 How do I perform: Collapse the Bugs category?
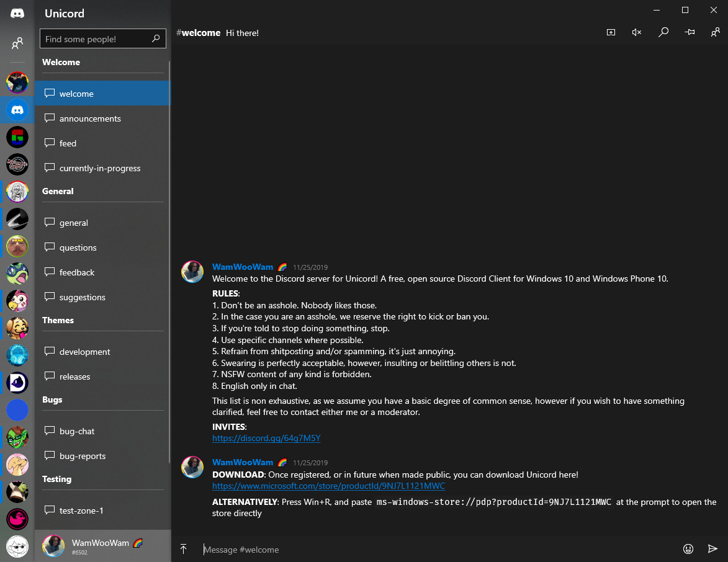[52, 399]
